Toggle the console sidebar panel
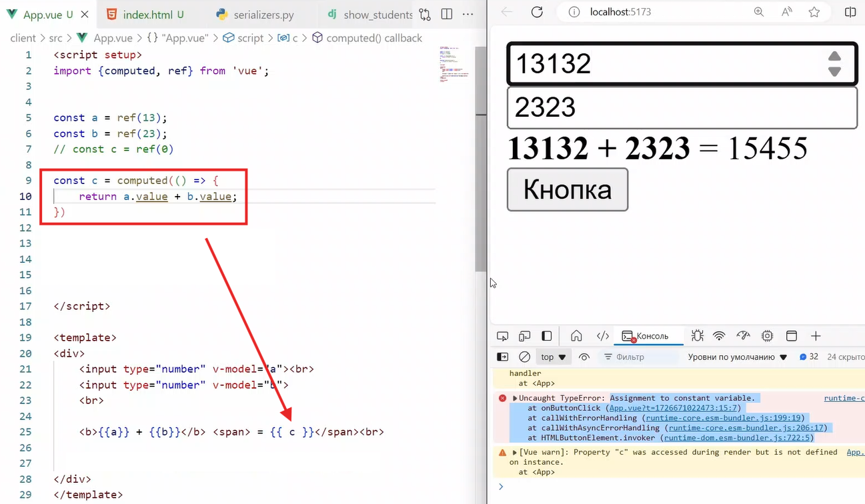865x504 pixels. click(x=503, y=357)
